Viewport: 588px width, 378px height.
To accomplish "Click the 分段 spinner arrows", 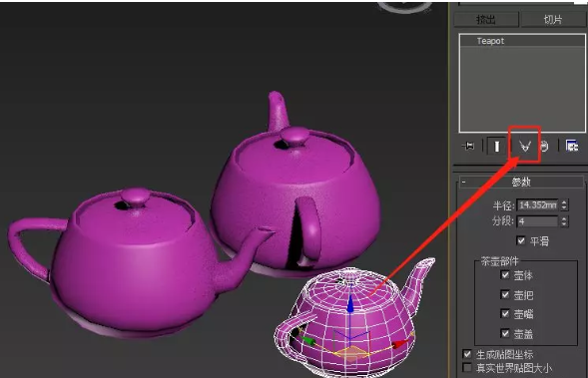I will click(564, 221).
